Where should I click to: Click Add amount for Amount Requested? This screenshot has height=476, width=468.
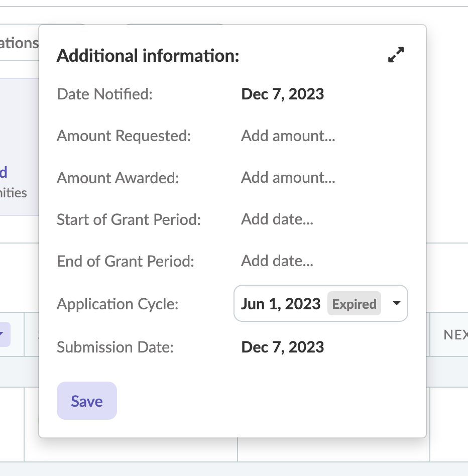(288, 136)
